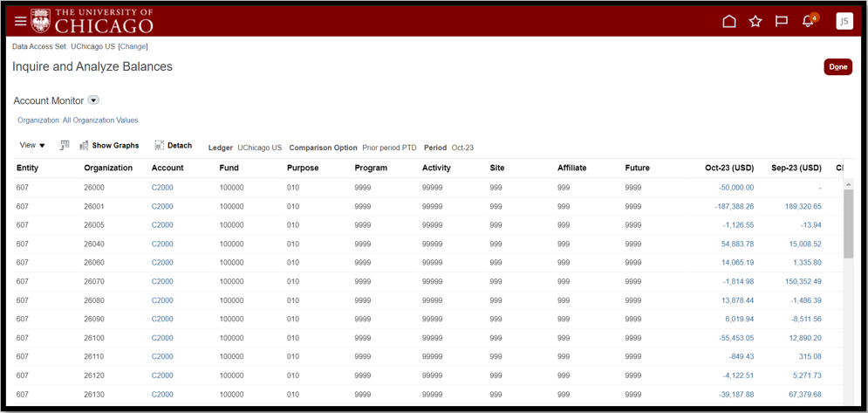
Task: Click the 15,008.52 balance amount
Action: (805, 244)
